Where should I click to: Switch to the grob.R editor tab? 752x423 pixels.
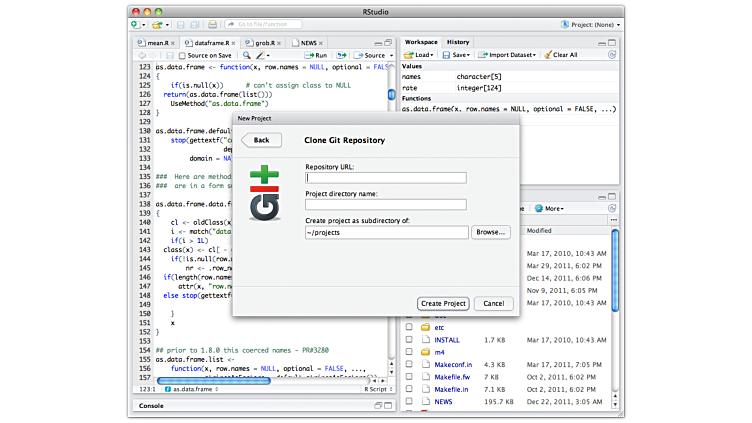[x=263, y=43]
